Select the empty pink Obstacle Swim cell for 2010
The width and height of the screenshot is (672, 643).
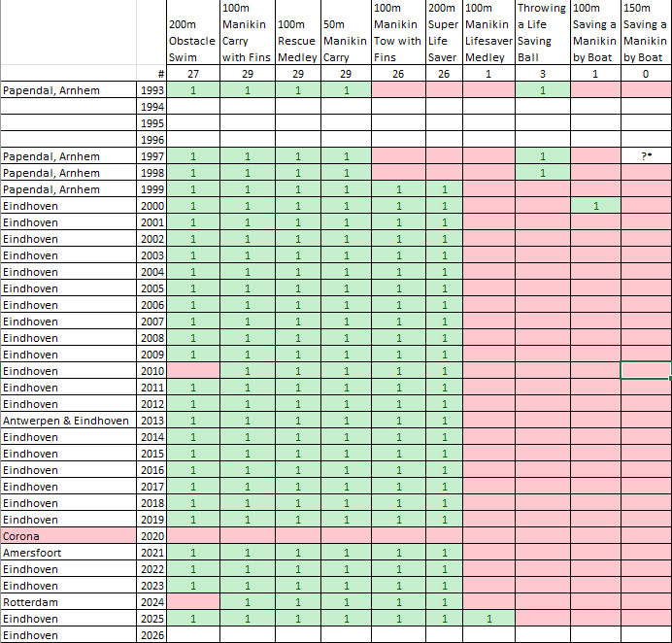[193, 370]
